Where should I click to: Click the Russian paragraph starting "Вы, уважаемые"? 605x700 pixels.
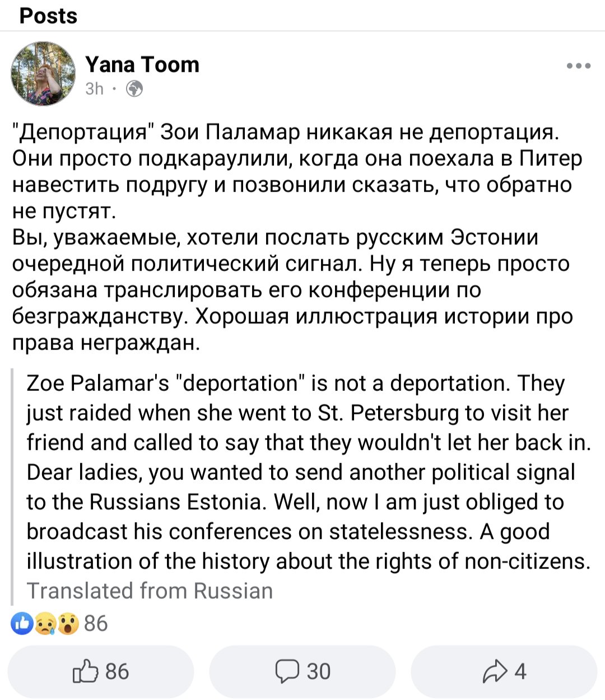tap(291, 290)
